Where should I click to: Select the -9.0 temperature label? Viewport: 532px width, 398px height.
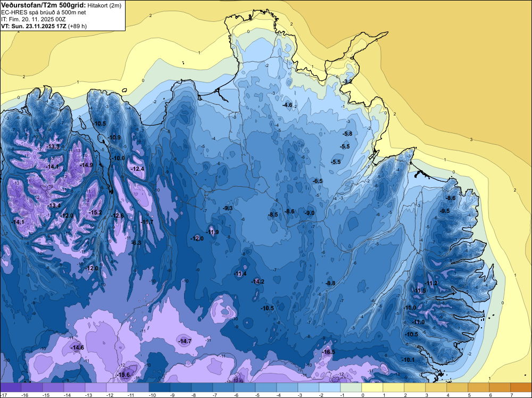tap(310, 213)
